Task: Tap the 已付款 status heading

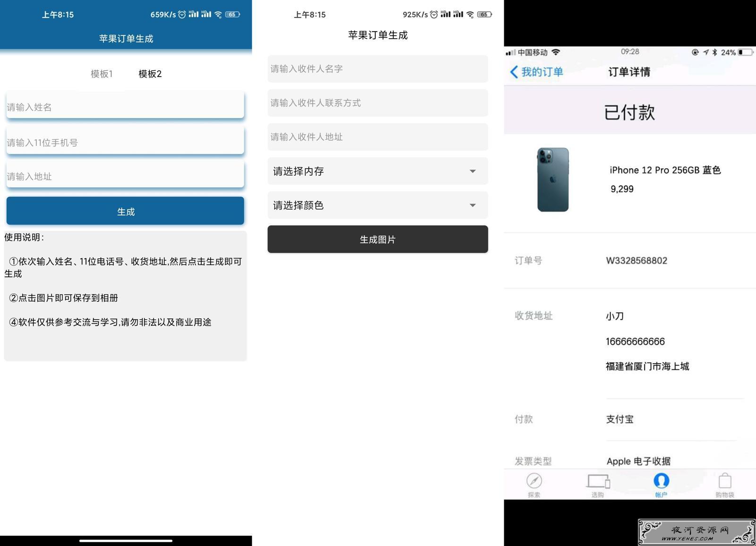Action: pyautogui.click(x=629, y=112)
